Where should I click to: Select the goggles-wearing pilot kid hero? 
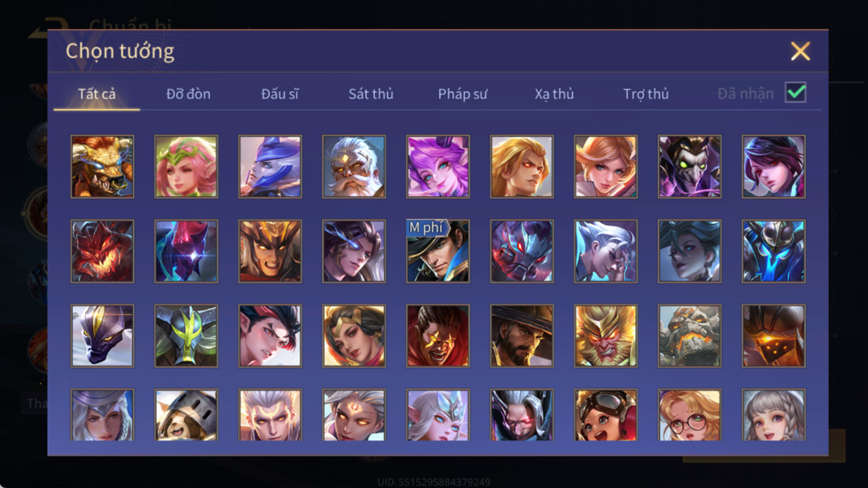tap(605, 415)
